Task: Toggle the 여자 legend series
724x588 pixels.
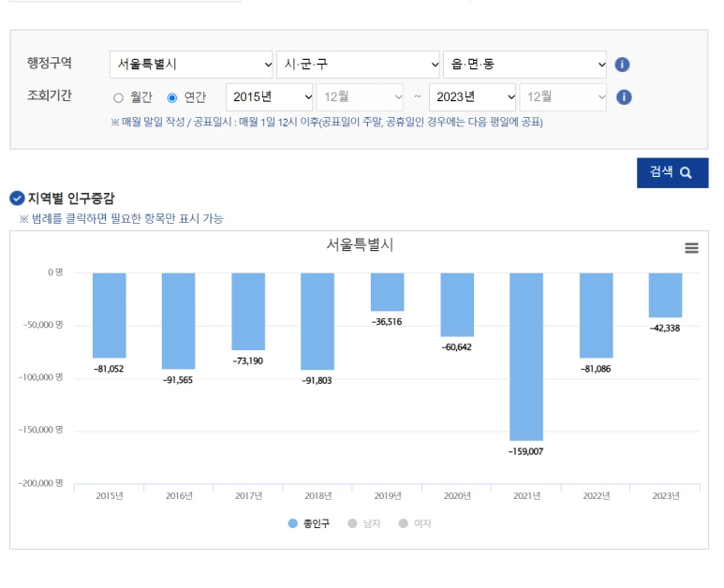Action: pyautogui.click(x=415, y=523)
